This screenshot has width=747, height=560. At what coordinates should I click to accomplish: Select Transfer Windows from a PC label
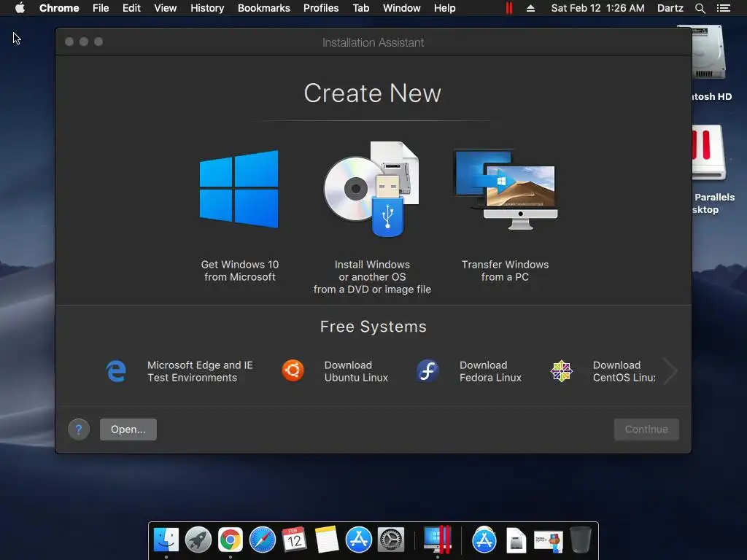(505, 271)
